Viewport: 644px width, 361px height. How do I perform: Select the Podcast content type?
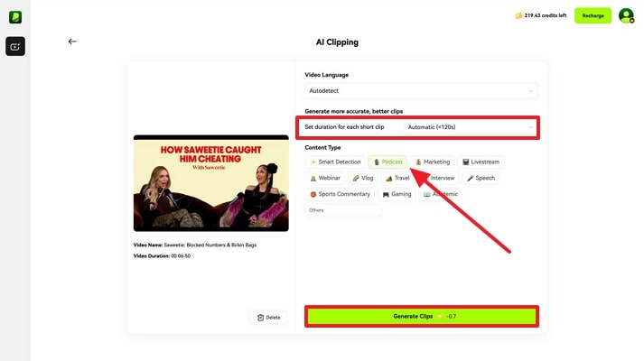387,162
